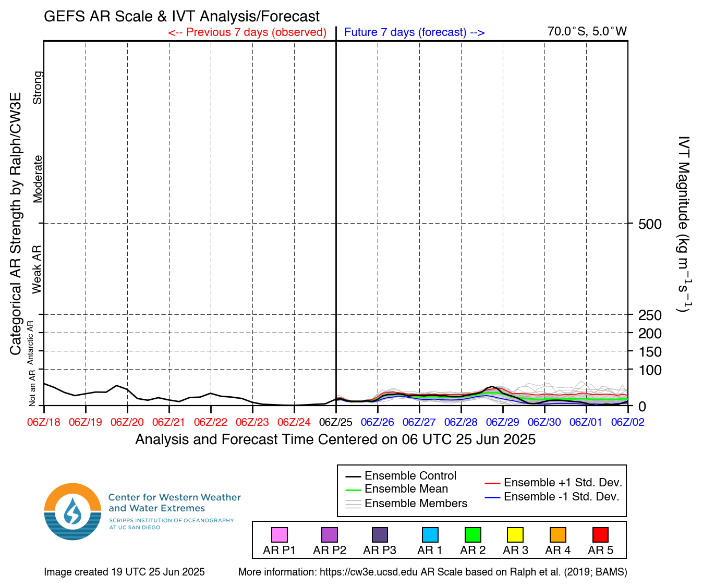Viewport: 703px width, 588px height.
Task: Click the 06Z/26 forecast tick label
Action: tap(378, 422)
